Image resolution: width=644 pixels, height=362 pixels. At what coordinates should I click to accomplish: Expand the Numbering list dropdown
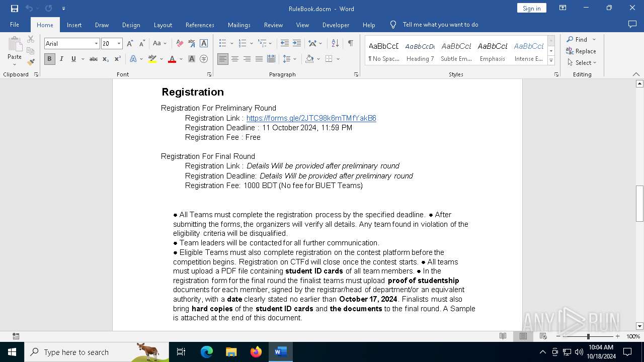pos(251,44)
